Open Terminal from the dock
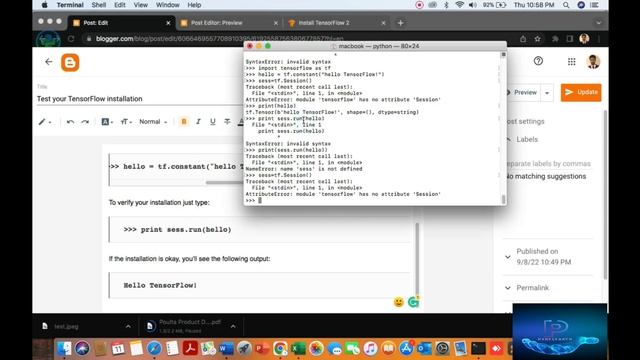The height and width of the screenshot is (360, 640). [x=478, y=349]
